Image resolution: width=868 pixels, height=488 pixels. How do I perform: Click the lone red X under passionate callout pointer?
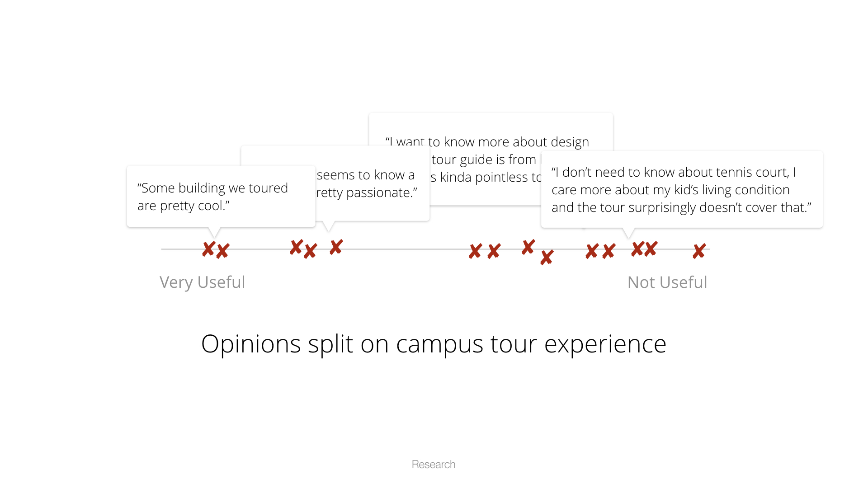point(336,247)
